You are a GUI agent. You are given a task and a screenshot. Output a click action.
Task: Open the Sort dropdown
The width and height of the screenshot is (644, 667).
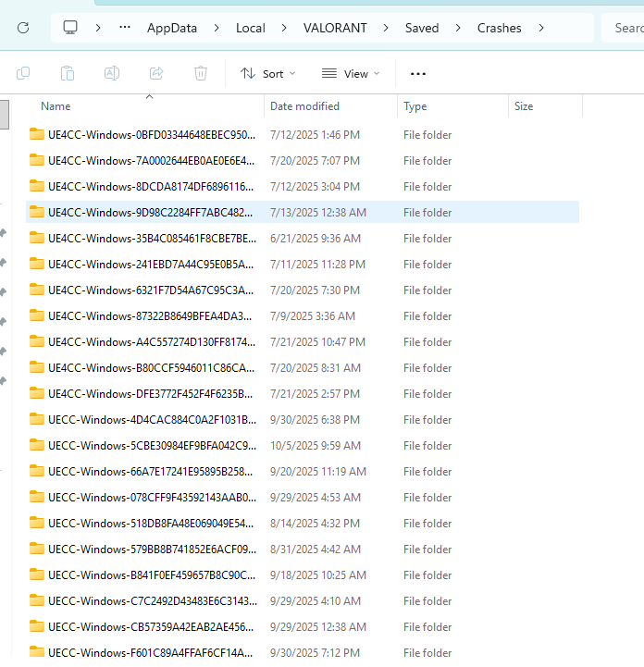pos(268,74)
